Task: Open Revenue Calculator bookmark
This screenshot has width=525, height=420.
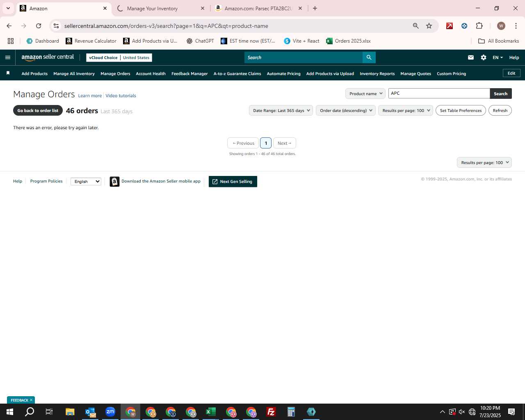Action: click(x=91, y=41)
